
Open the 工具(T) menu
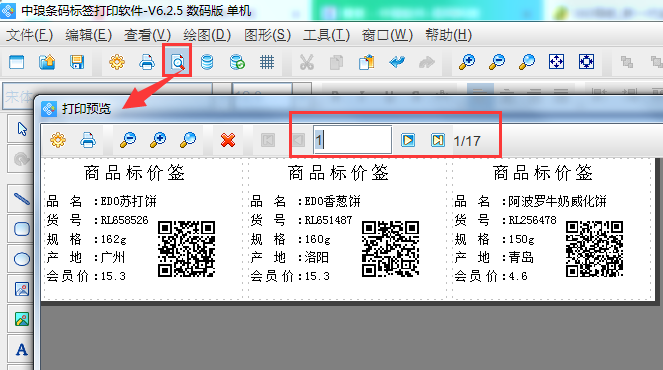(326, 35)
